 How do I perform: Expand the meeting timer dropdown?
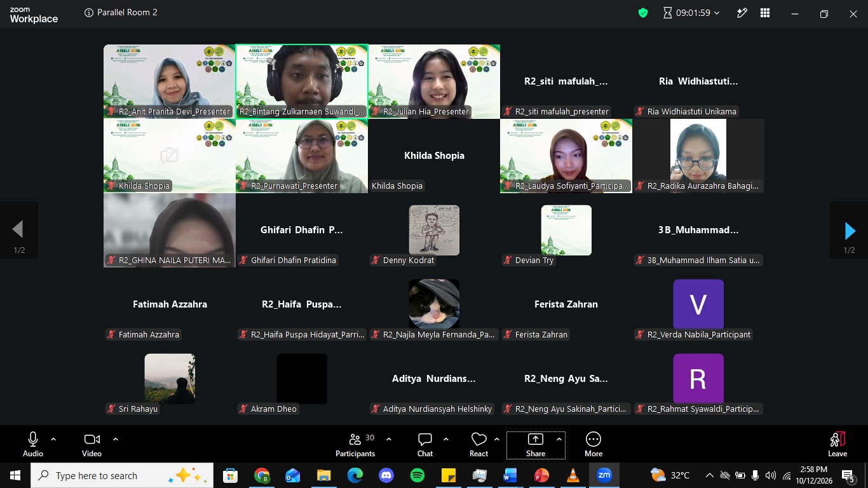pyautogui.click(x=717, y=13)
